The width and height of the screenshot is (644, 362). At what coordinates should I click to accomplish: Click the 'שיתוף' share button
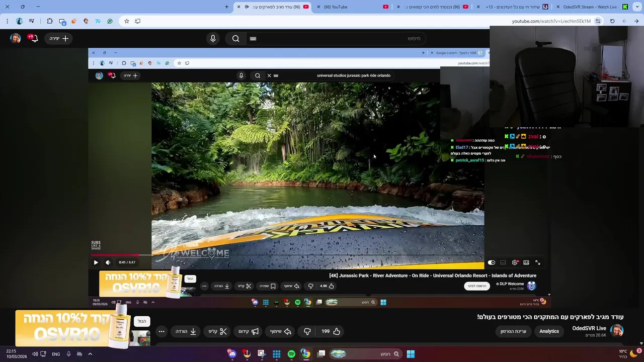pos(281,331)
